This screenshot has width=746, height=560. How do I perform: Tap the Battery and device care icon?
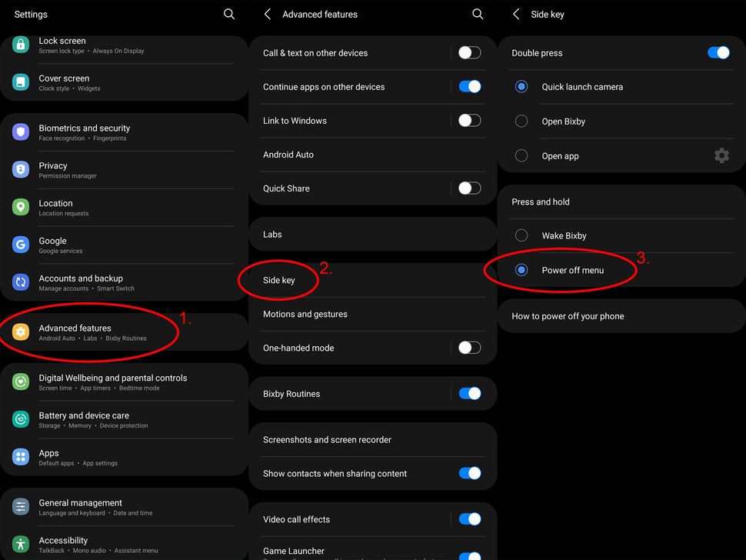pos(21,419)
